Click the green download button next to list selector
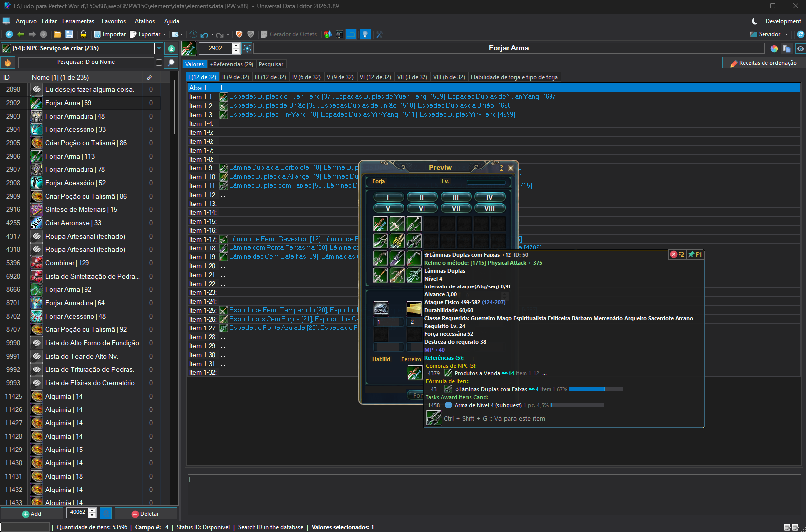The image size is (806, 532). [x=171, y=48]
